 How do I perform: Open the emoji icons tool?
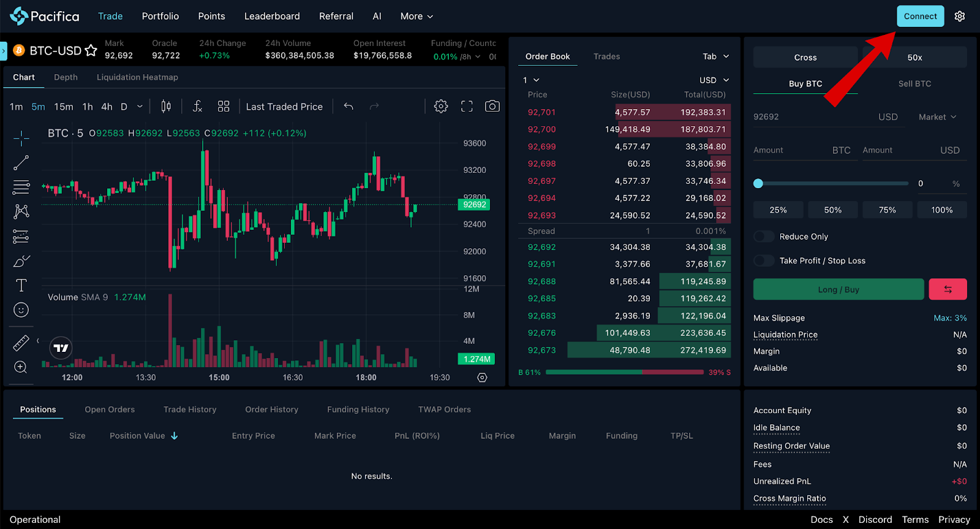click(21, 310)
